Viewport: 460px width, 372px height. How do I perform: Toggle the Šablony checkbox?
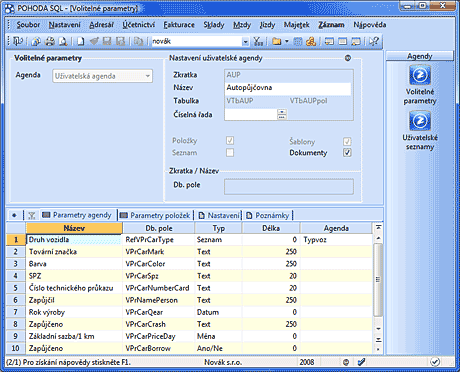(347, 142)
